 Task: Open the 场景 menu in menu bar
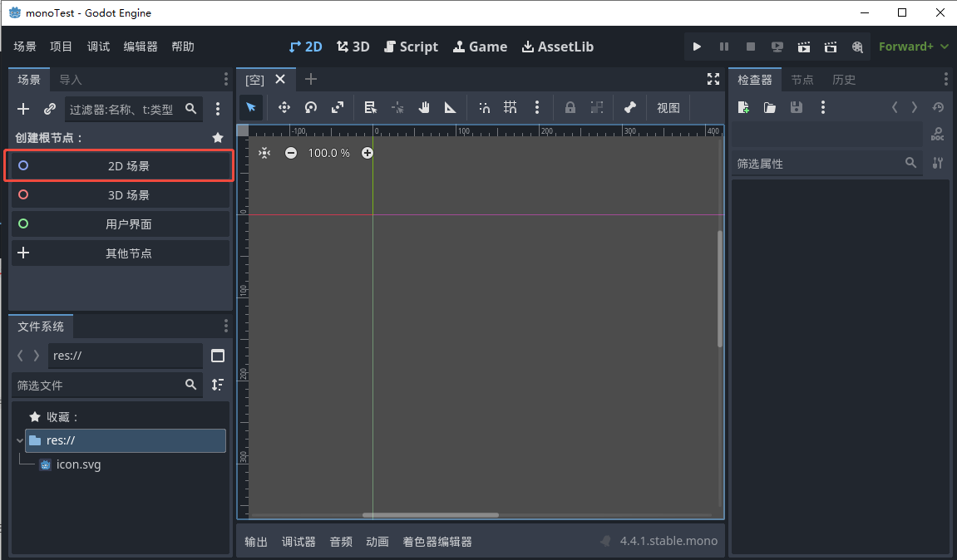coord(25,47)
